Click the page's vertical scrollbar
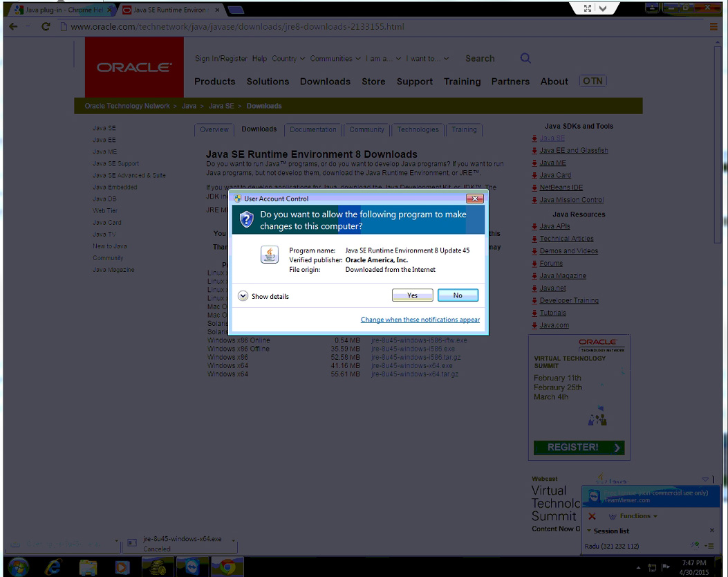Screen dimensions: 728x577 pyautogui.click(x=718, y=144)
